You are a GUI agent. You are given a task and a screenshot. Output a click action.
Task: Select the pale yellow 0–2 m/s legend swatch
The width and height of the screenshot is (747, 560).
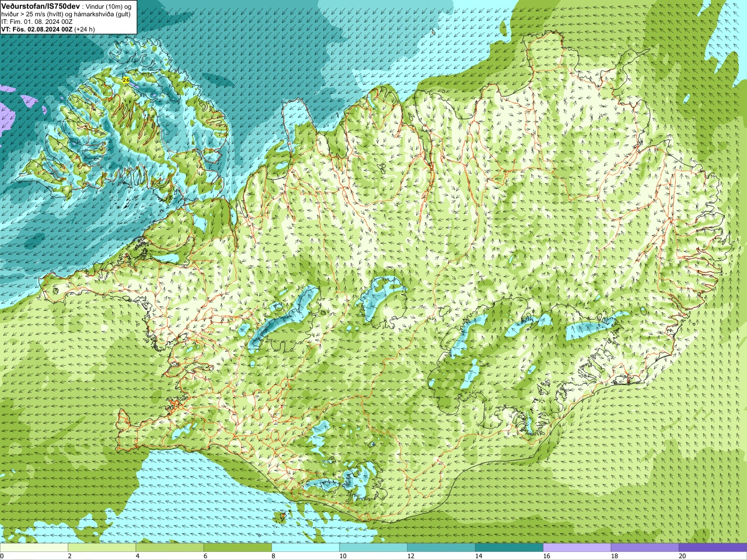(34, 548)
